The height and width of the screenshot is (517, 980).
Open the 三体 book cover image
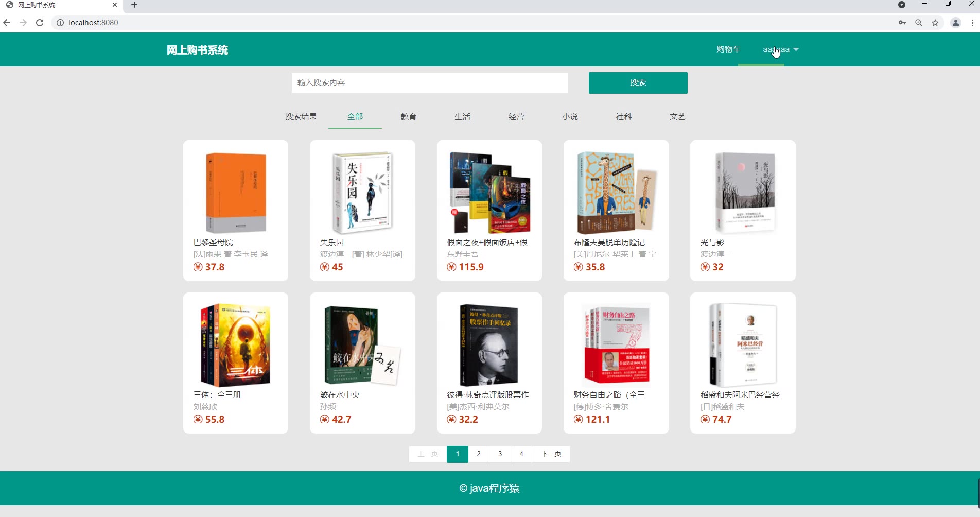236,345
